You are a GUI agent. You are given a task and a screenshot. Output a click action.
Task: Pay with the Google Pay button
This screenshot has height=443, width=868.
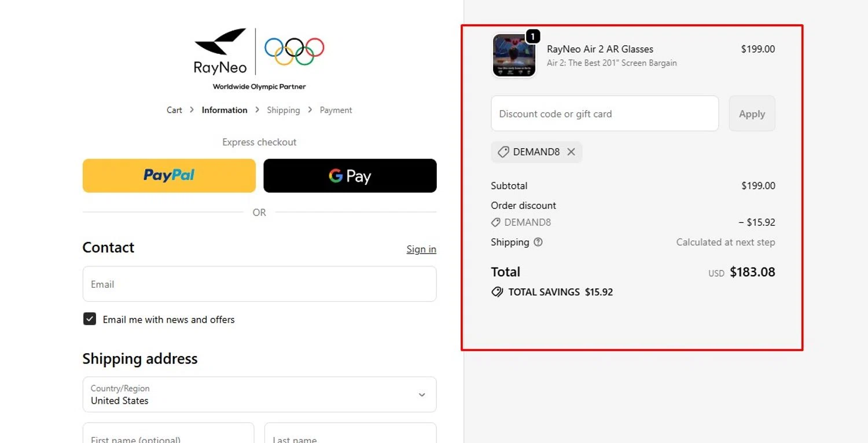click(350, 175)
